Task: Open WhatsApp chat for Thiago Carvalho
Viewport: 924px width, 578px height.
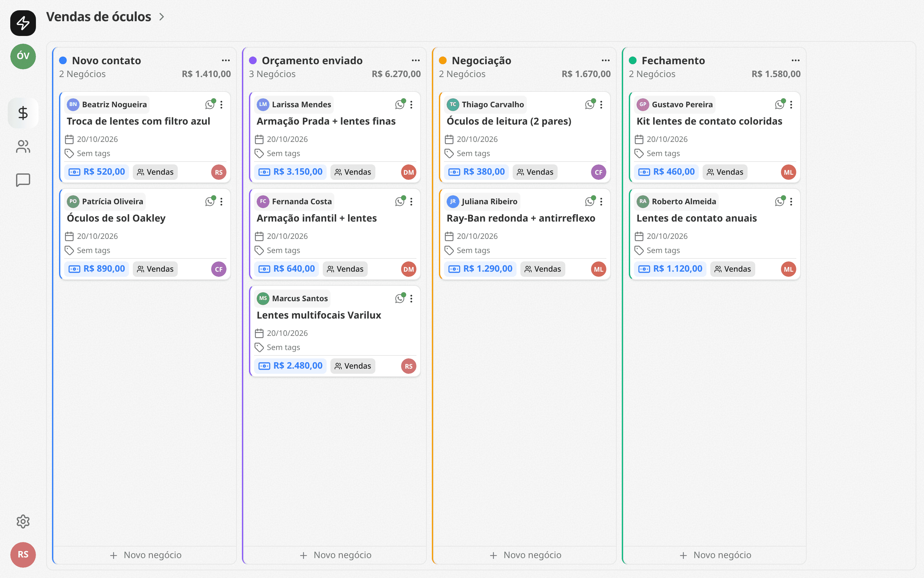Action: pos(590,104)
